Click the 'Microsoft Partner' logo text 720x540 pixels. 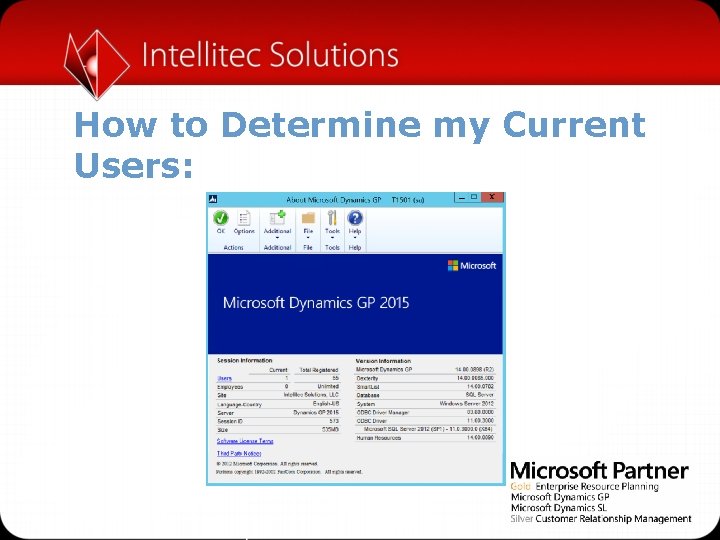point(599,471)
